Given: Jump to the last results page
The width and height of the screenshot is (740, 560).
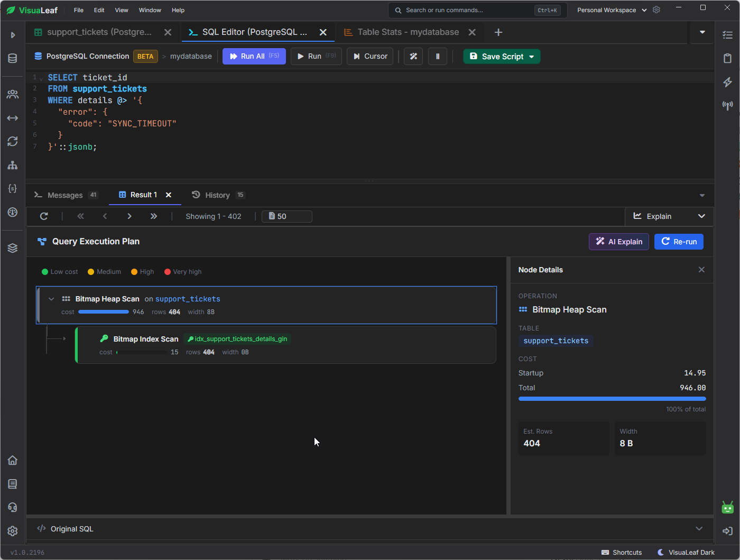Looking at the screenshot, I should 154,216.
